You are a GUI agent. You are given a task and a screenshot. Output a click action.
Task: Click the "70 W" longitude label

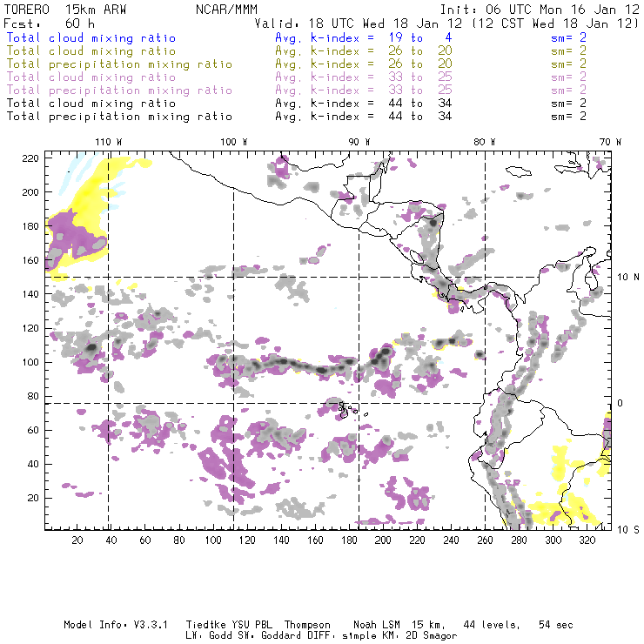pyautogui.click(x=610, y=142)
